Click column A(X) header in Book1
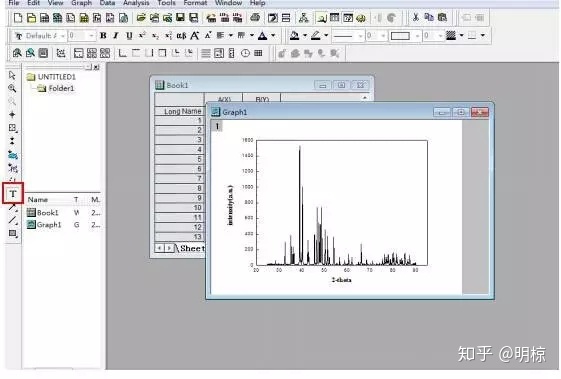561x379 pixels. [x=224, y=99]
